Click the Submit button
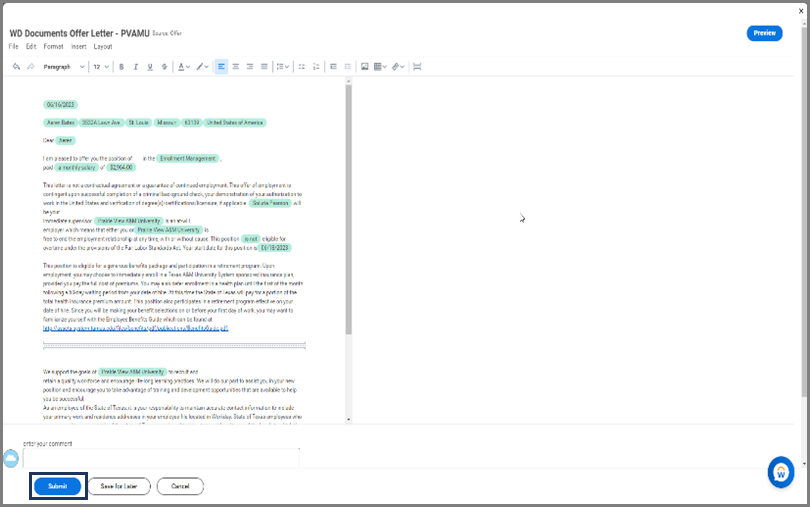This screenshot has width=810, height=507. click(x=57, y=486)
